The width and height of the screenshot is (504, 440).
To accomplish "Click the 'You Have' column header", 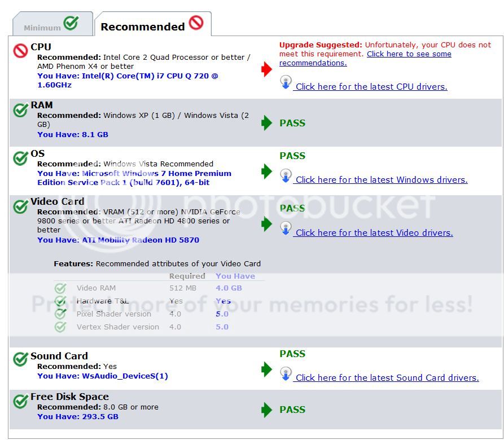I will coord(235,276).
